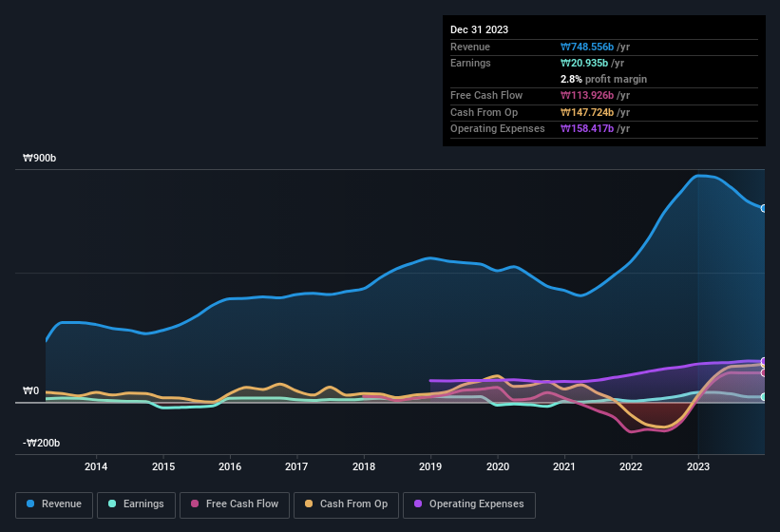This screenshot has height=532, width=780.
Task: Click the Dec 31 2023 tooltip date
Action: click(479, 29)
